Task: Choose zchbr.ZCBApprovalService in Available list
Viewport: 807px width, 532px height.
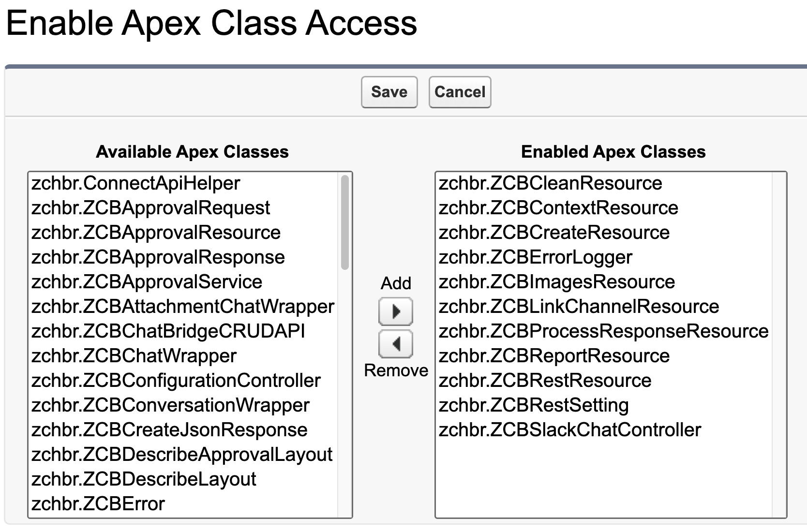Action: (147, 282)
